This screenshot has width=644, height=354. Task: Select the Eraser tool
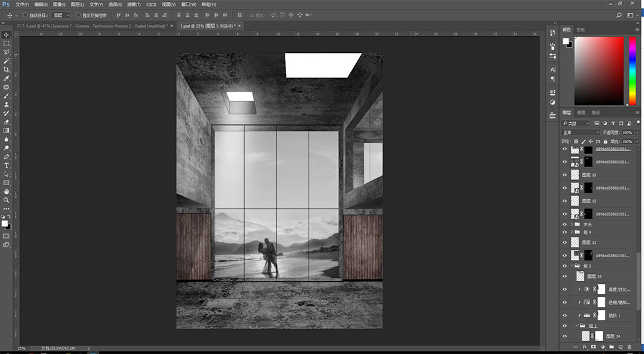click(6, 122)
